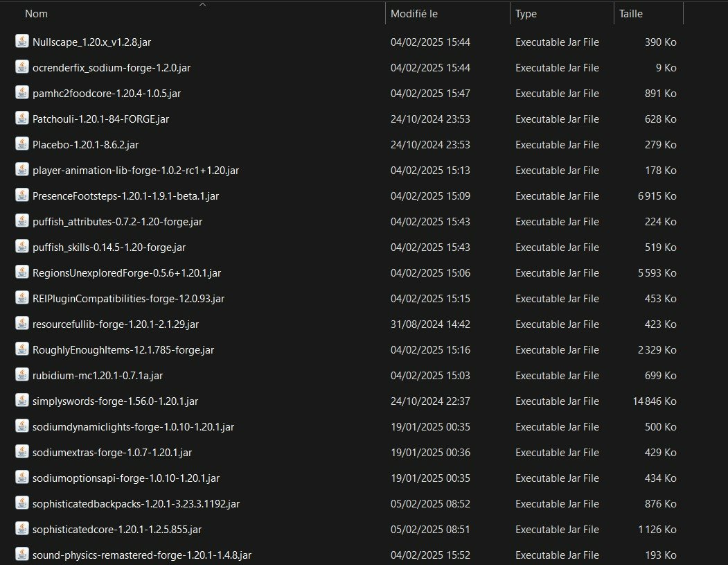Click the 14 846 Ko size of simplyswords

[x=654, y=401]
